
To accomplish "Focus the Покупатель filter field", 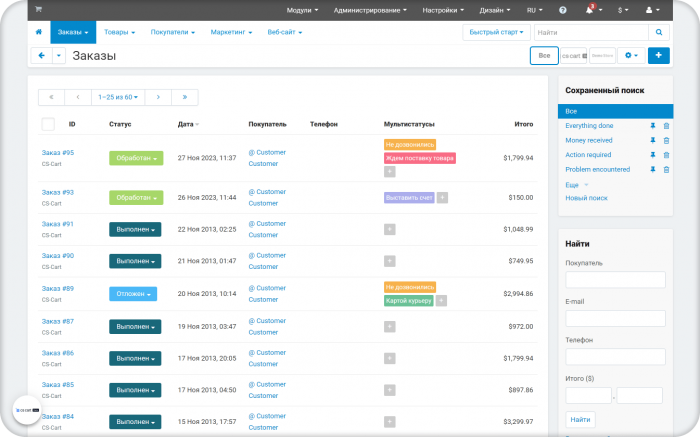I will [x=615, y=280].
